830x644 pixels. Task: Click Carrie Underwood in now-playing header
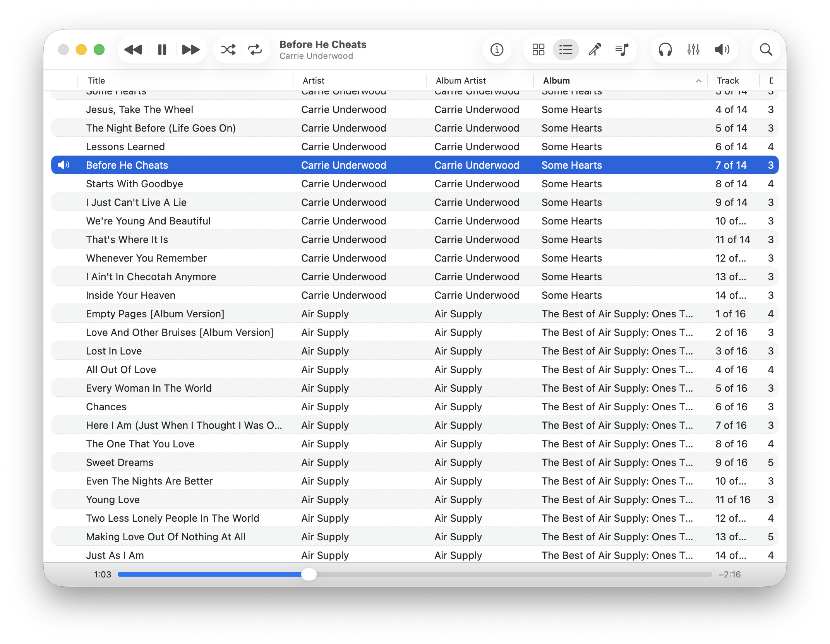pos(316,56)
